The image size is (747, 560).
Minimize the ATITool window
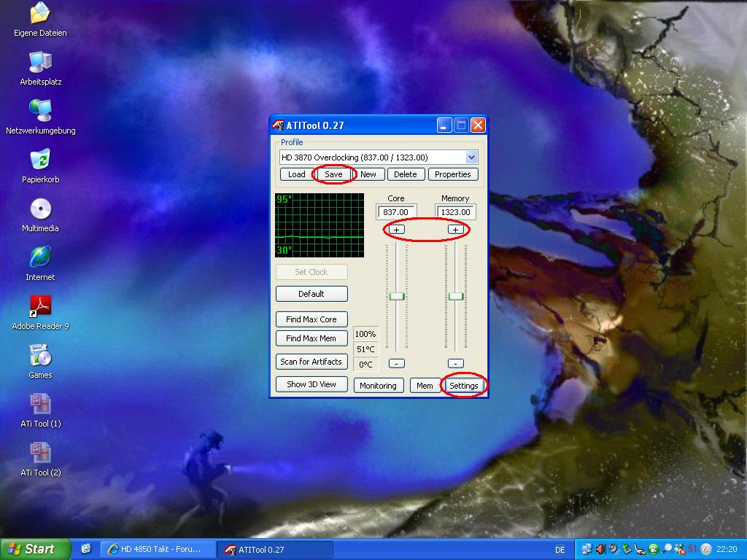coord(444,125)
